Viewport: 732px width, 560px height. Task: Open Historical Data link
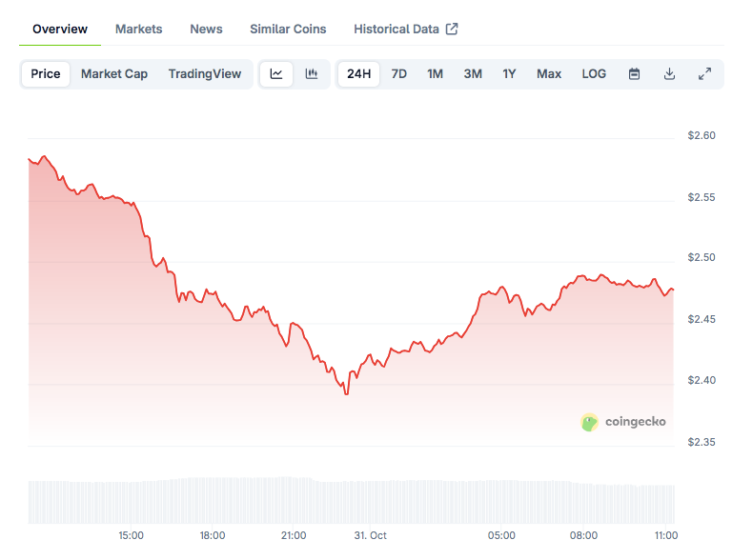pos(396,30)
